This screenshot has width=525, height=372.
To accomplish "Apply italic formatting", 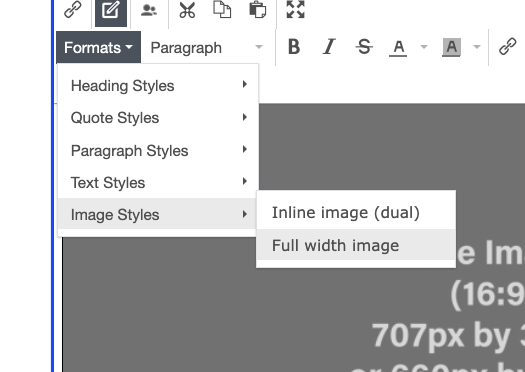I will (x=329, y=47).
